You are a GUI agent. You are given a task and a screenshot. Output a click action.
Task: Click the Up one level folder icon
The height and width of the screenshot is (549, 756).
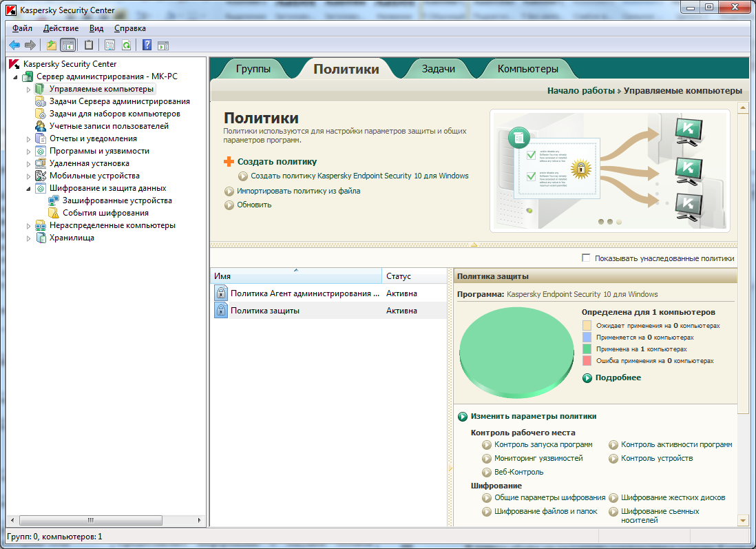point(51,45)
